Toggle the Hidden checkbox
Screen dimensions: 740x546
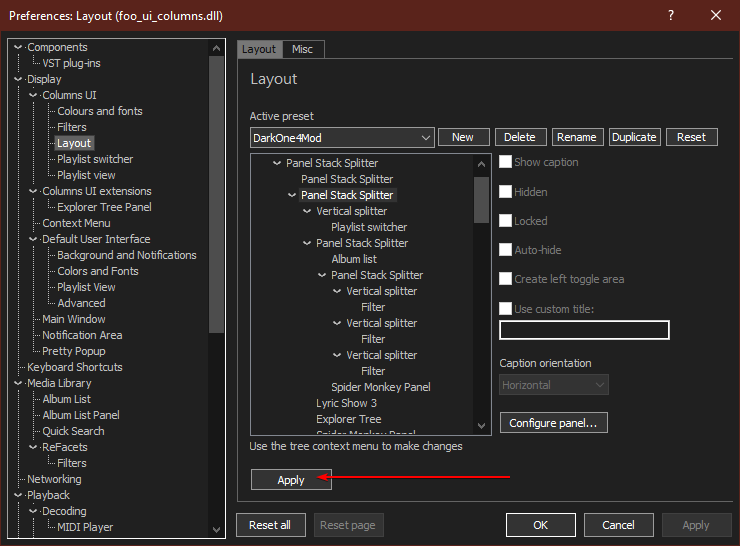(506, 191)
